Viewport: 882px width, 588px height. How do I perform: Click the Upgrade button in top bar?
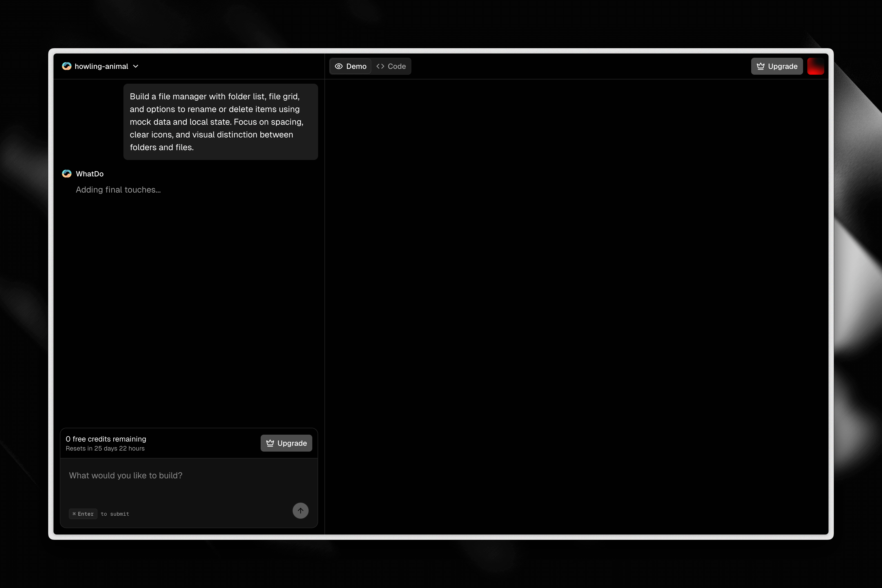[777, 66]
